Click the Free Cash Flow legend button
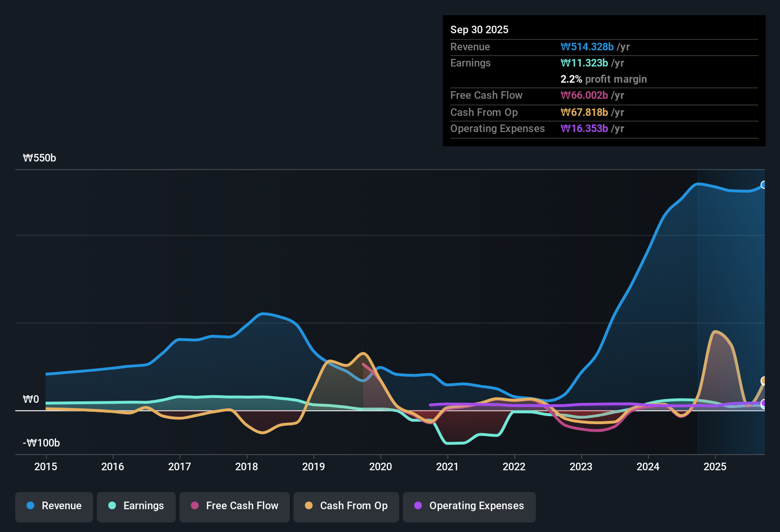 [x=234, y=506]
